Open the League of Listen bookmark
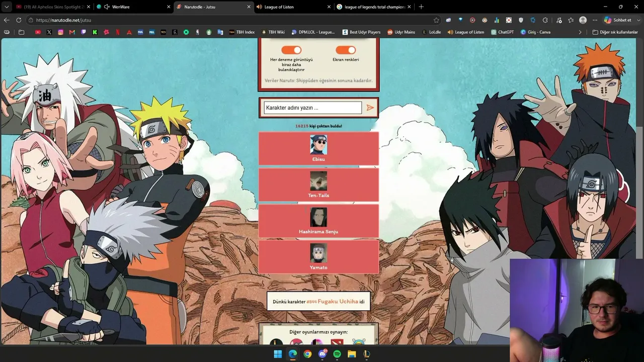 (466, 32)
